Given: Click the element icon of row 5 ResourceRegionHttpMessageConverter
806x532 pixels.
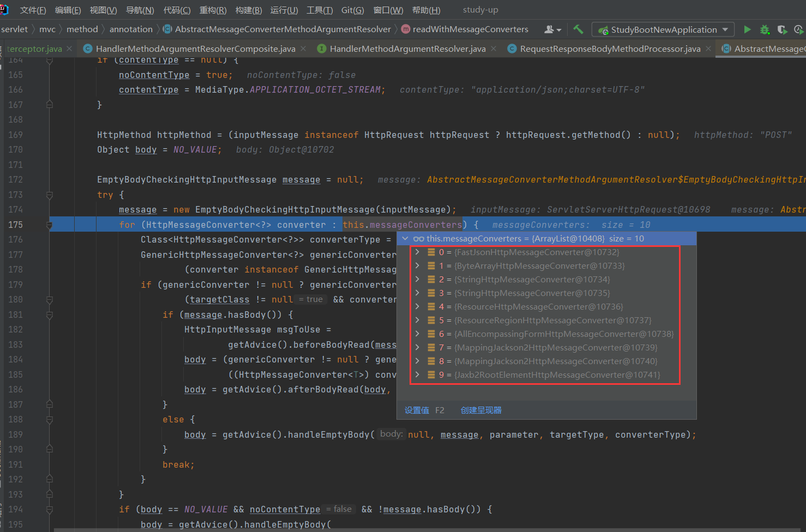Looking at the screenshot, I should (x=431, y=321).
